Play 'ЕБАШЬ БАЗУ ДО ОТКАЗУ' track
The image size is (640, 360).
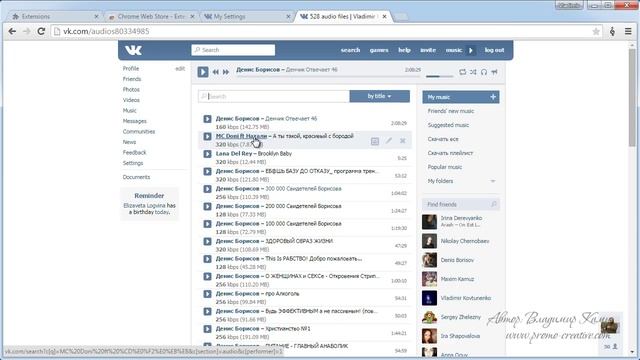click(x=207, y=171)
